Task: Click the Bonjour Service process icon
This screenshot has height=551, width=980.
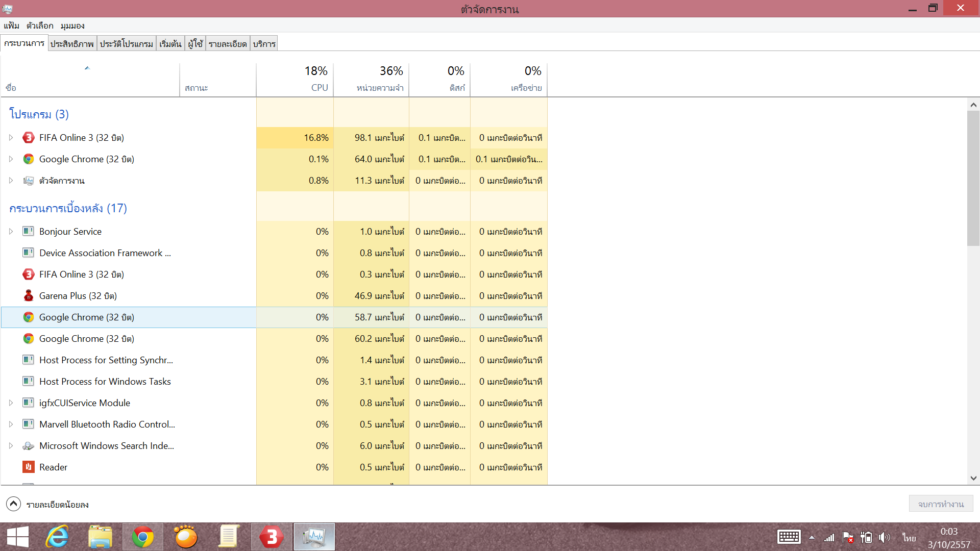Action: pyautogui.click(x=29, y=231)
